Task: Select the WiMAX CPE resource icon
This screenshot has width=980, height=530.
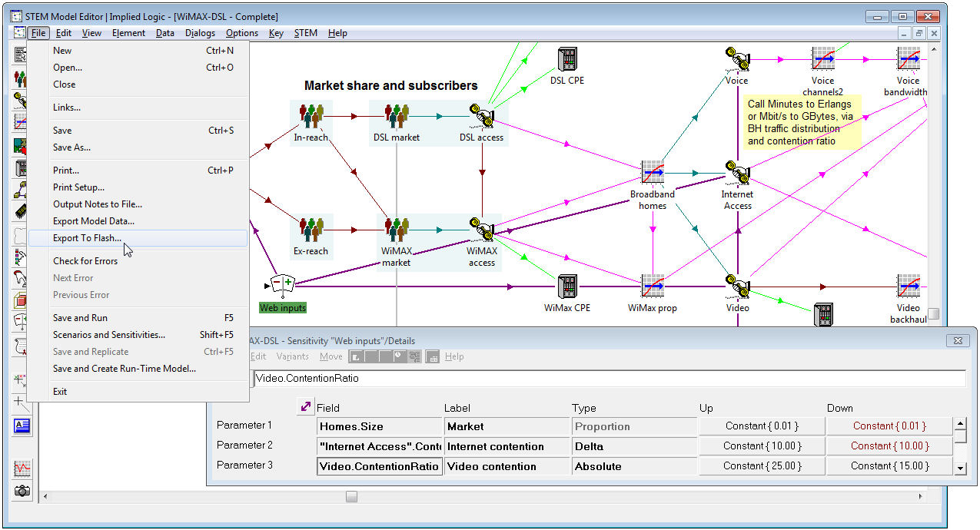Action: click(567, 287)
